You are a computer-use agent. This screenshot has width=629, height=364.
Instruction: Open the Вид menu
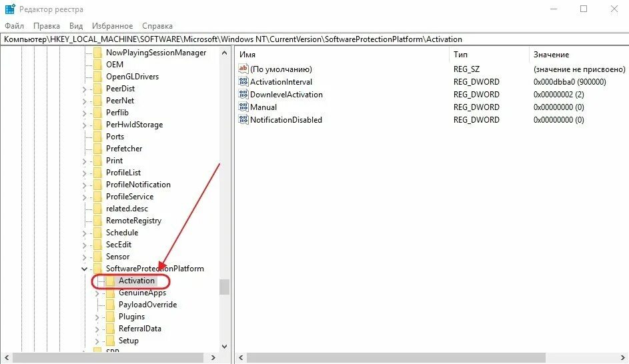[x=76, y=25]
